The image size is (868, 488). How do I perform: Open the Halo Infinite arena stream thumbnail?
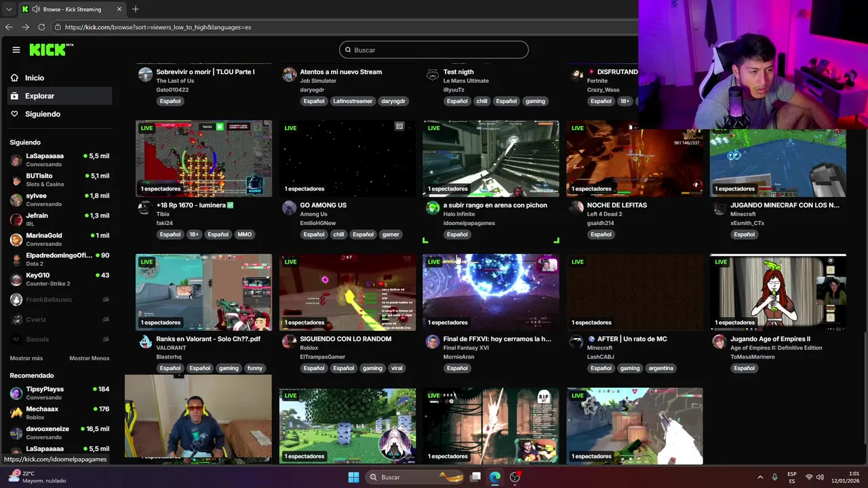491,159
